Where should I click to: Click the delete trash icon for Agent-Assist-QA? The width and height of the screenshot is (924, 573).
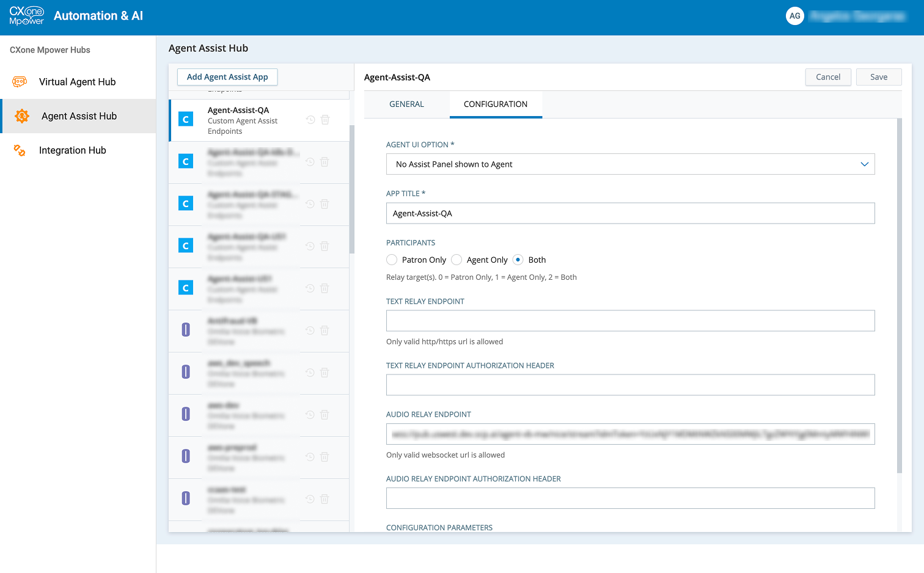[325, 120]
